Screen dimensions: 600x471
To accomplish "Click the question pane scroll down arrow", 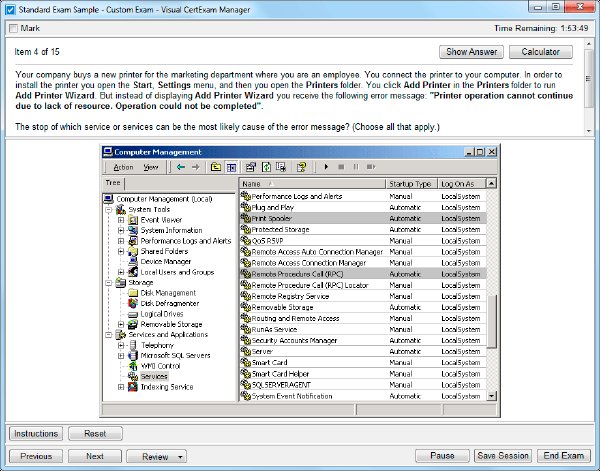I will tap(589, 131).
